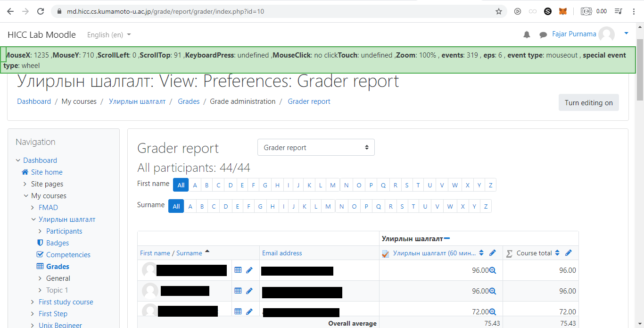Analyse first student's 96.00 grade magnifier

click(493, 270)
